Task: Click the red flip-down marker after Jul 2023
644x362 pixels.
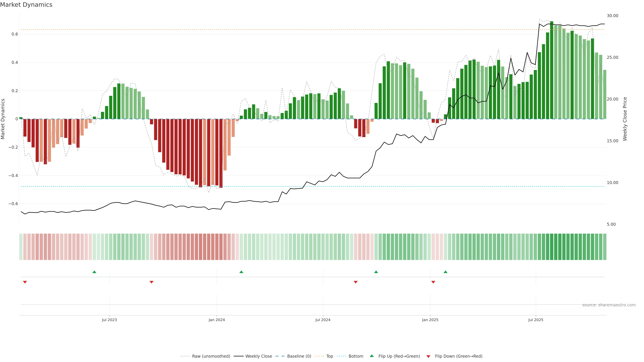Action: coord(151,282)
